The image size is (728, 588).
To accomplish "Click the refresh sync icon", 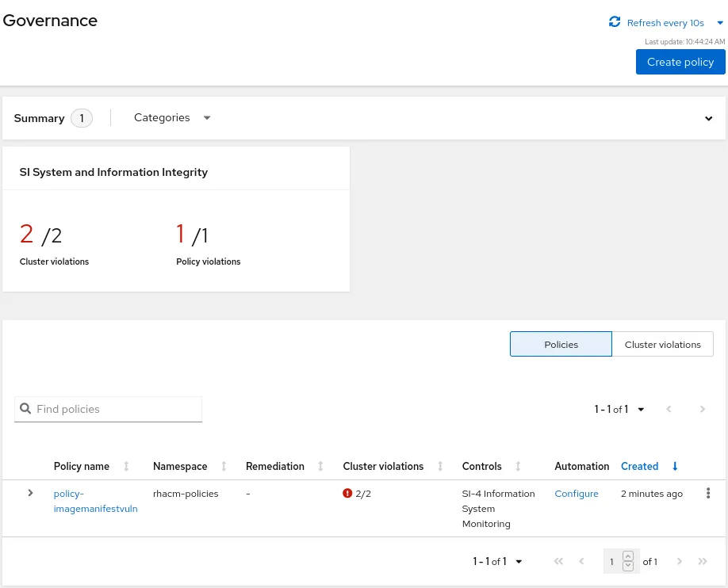I will [x=615, y=22].
